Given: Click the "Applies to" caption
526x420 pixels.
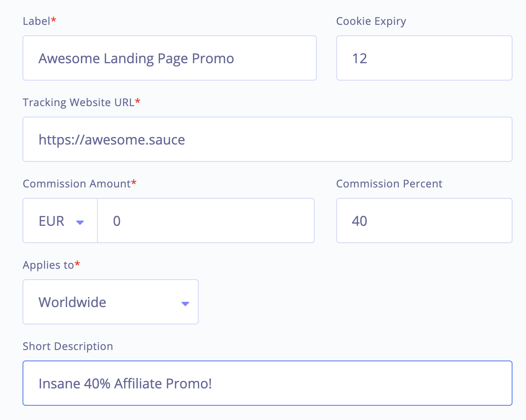Looking at the screenshot, I should [x=48, y=265].
